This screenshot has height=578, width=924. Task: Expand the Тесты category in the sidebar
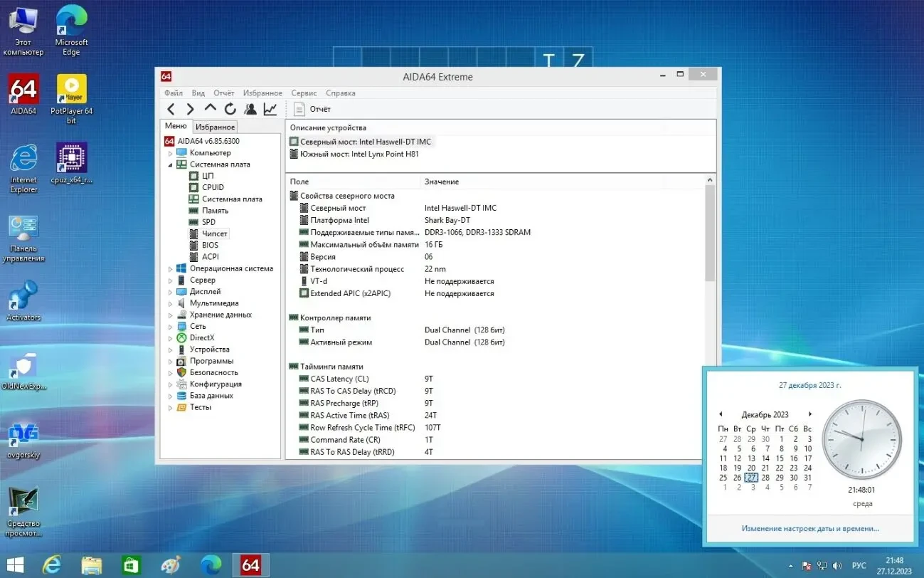pos(170,406)
